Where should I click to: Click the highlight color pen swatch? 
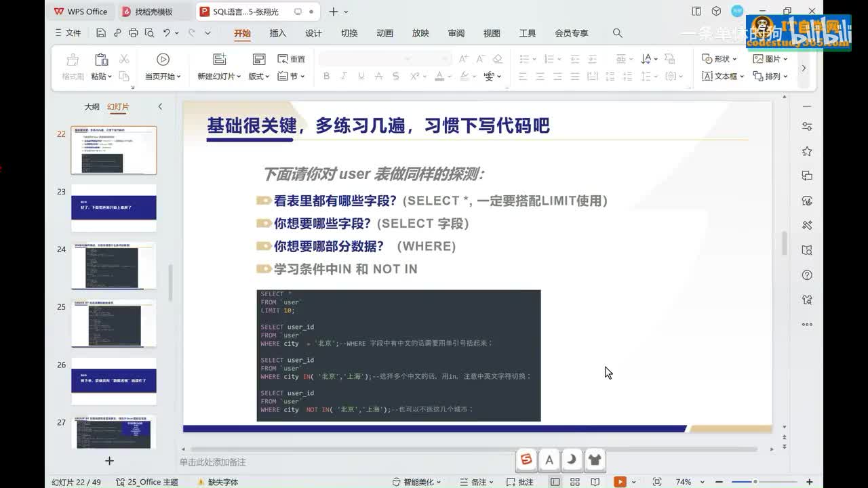[x=465, y=77]
